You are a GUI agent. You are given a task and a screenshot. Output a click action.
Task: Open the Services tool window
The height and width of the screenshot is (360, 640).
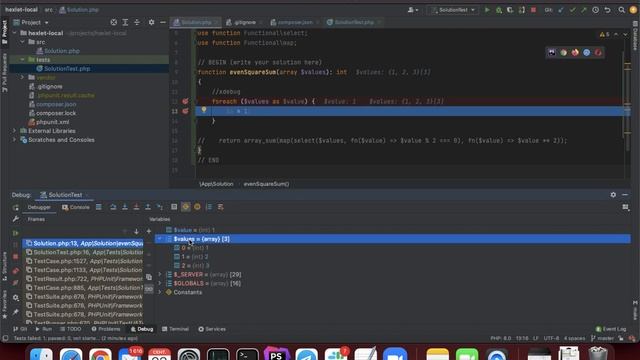click(212, 329)
